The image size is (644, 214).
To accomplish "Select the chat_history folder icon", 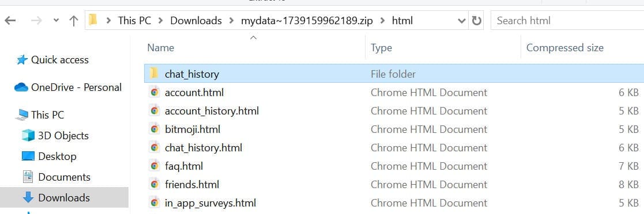I will point(155,74).
